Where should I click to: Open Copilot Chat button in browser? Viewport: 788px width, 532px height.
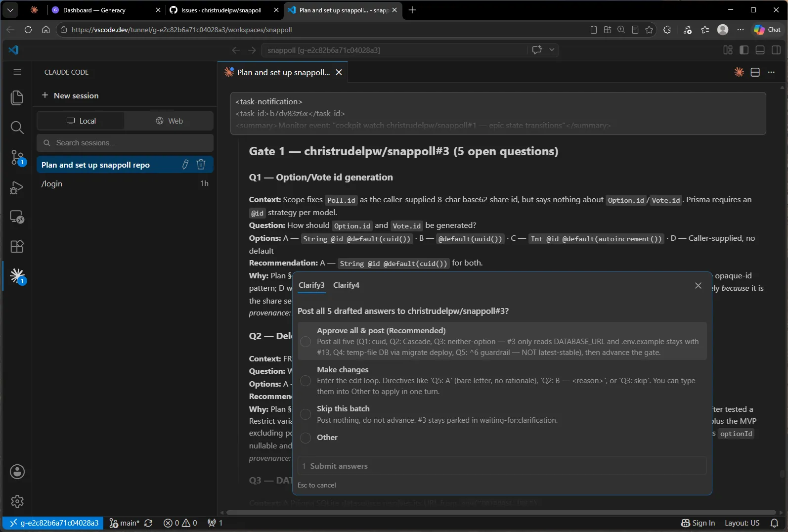point(767,30)
